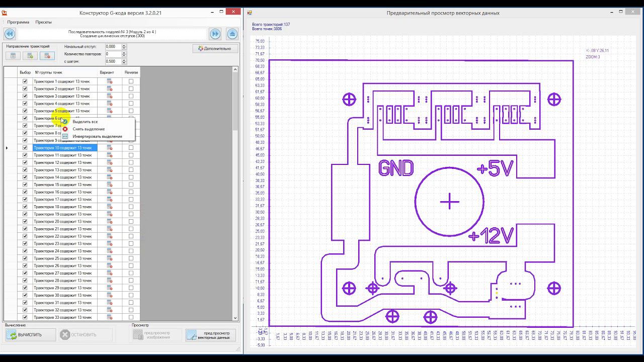Uncheck selection checkbox for Траектория 3
This screenshot has width=644, height=362.
coord(25,96)
